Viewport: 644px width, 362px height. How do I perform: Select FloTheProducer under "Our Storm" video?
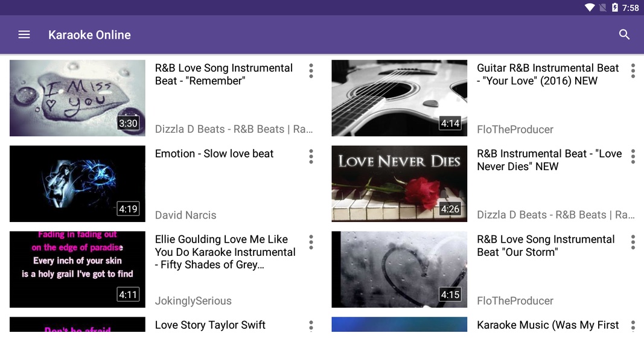point(515,301)
